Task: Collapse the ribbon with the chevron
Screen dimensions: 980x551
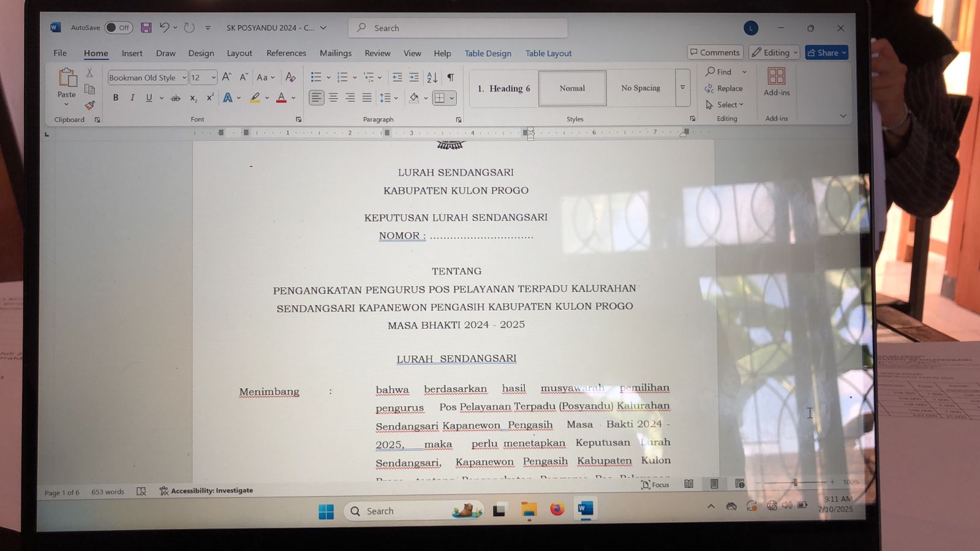Action: tap(843, 116)
